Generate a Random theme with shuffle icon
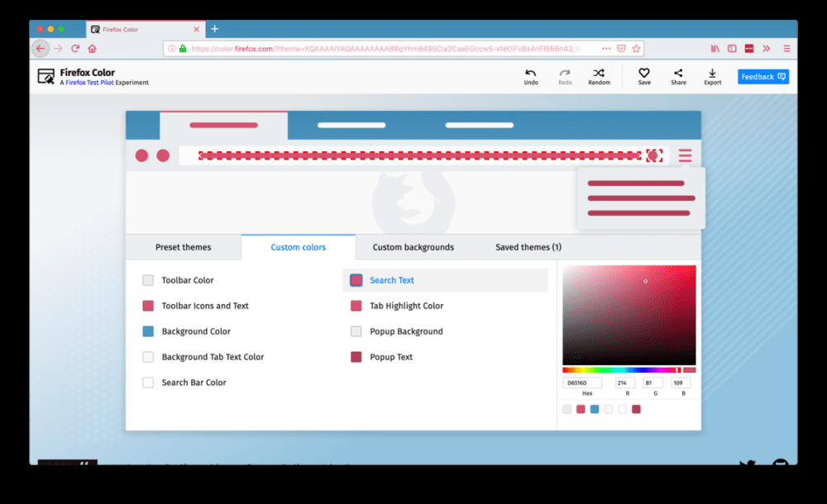This screenshot has width=827, height=504. [599, 74]
